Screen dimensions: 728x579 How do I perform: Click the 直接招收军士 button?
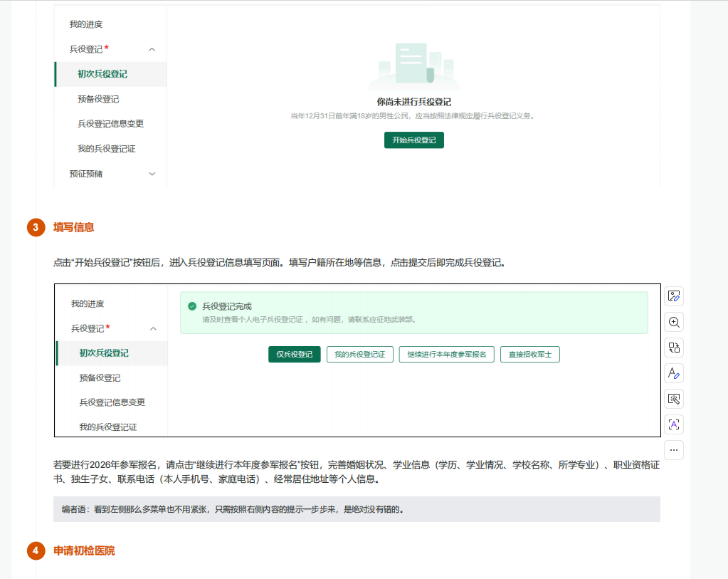529,354
